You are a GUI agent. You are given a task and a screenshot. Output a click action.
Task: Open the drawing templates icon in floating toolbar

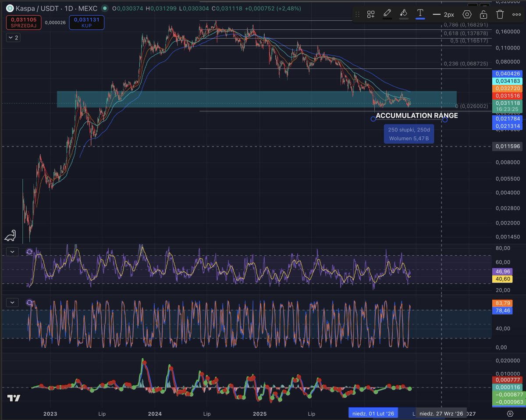coord(371,14)
